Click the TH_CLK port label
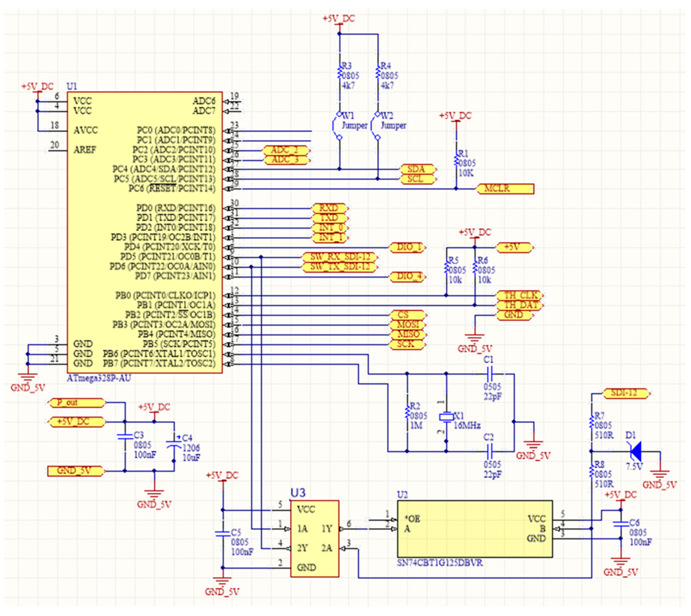The image size is (691, 616). point(519,295)
